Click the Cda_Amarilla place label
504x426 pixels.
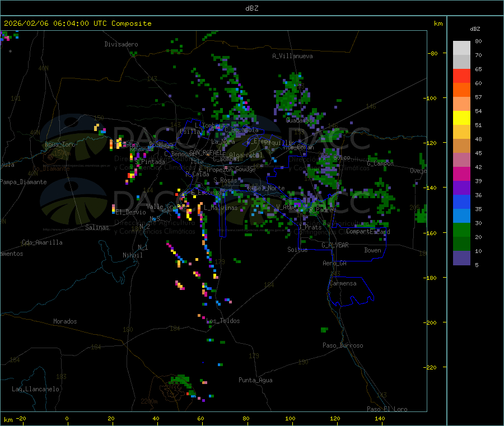pos(42,242)
